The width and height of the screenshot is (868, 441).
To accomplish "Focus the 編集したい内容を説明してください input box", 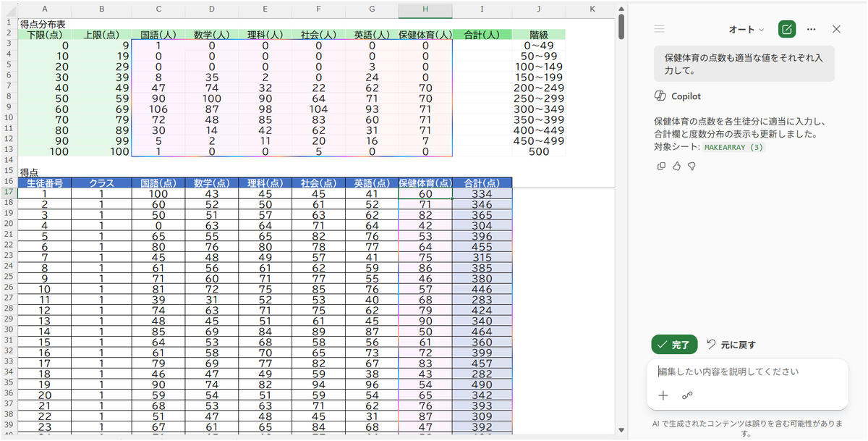I will 747,371.
